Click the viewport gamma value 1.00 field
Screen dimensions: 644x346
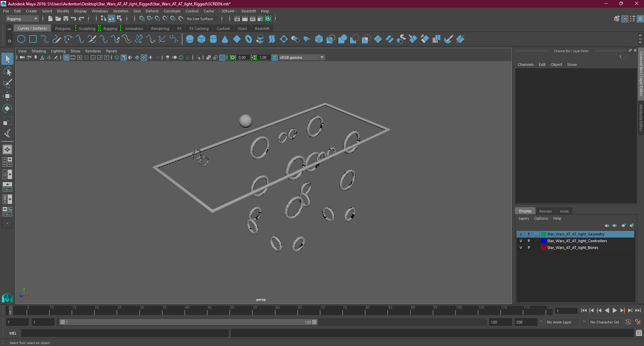coord(263,57)
